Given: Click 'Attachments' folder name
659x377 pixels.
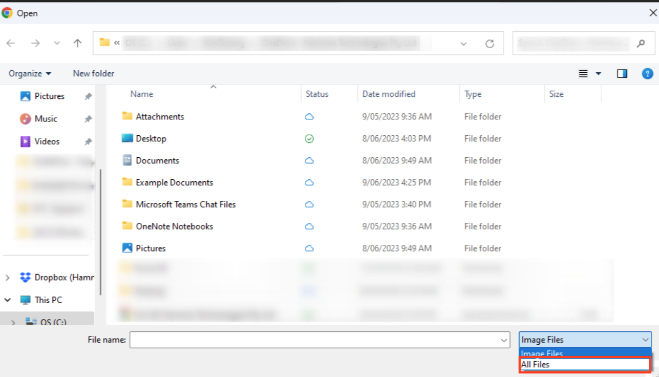Looking at the screenshot, I should tap(160, 117).
